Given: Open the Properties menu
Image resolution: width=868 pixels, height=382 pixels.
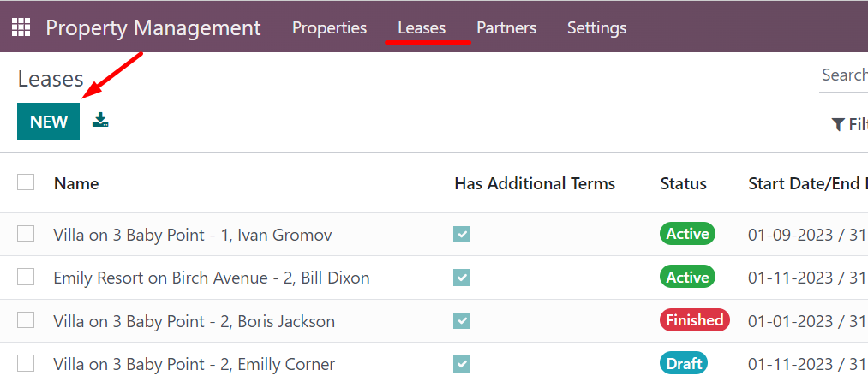Looking at the screenshot, I should pyautogui.click(x=329, y=27).
